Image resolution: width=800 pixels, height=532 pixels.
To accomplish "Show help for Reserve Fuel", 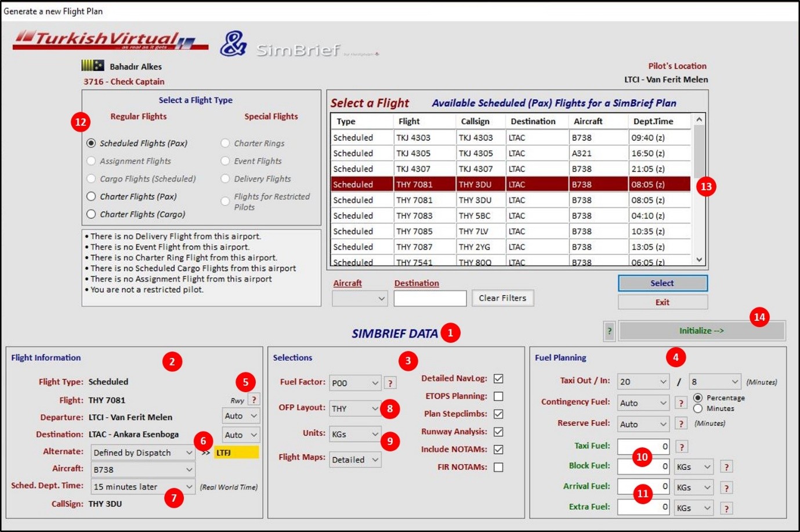I will [x=681, y=424].
